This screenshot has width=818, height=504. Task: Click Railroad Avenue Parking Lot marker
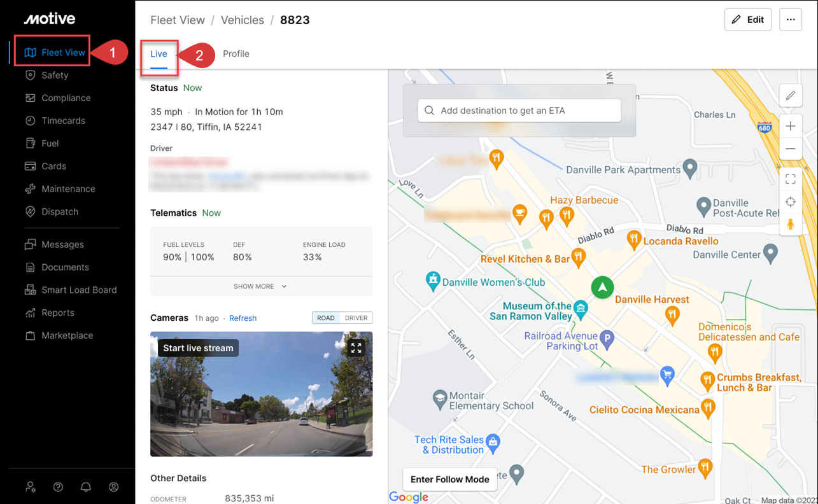point(607,340)
